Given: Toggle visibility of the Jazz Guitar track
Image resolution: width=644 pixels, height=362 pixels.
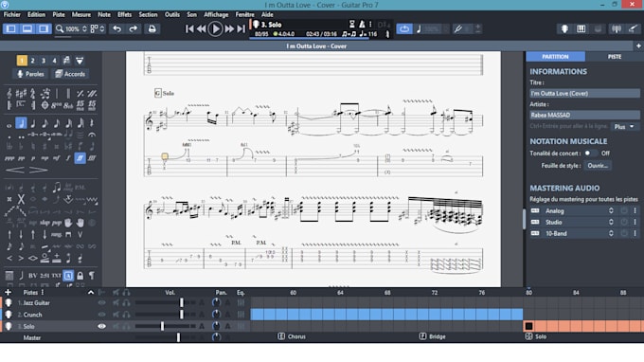Looking at the screenshot, I should click(101, 303).
